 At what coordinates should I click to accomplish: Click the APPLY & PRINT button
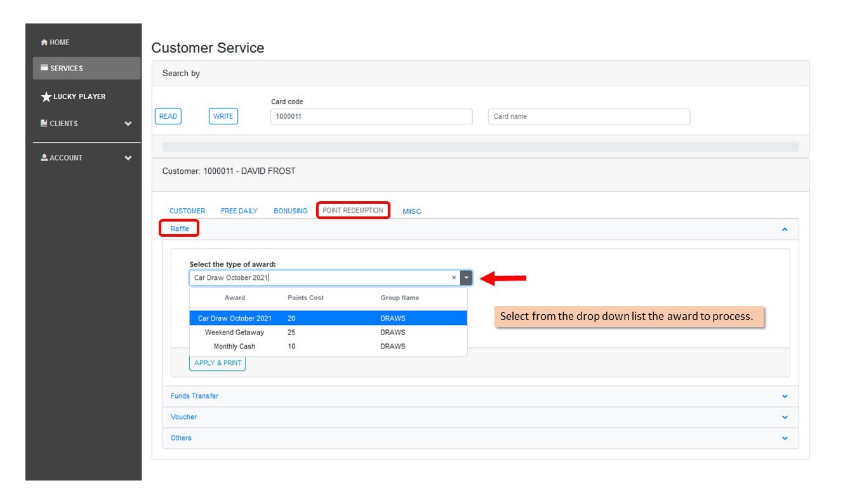(x=218, y=363)
